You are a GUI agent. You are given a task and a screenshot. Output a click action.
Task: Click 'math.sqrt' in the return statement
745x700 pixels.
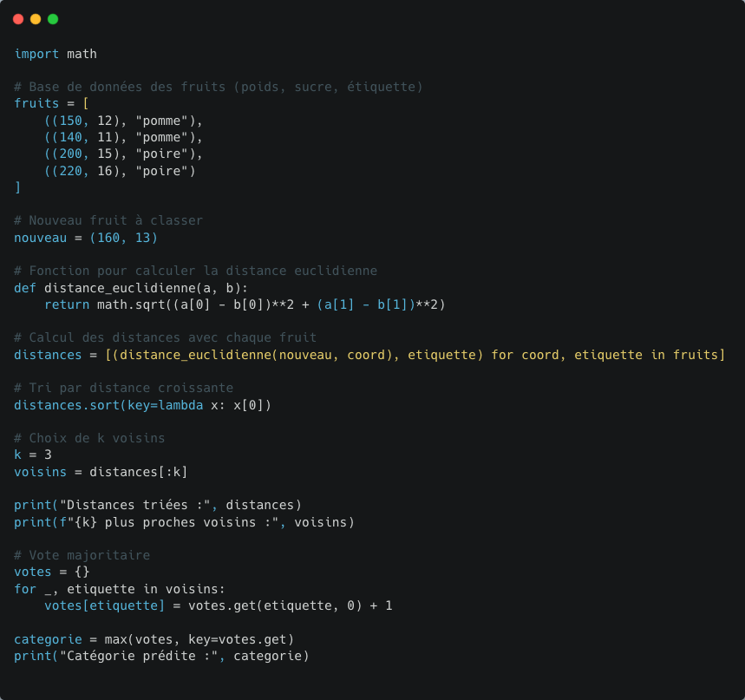pyautogui.click(x=131, y=304)
